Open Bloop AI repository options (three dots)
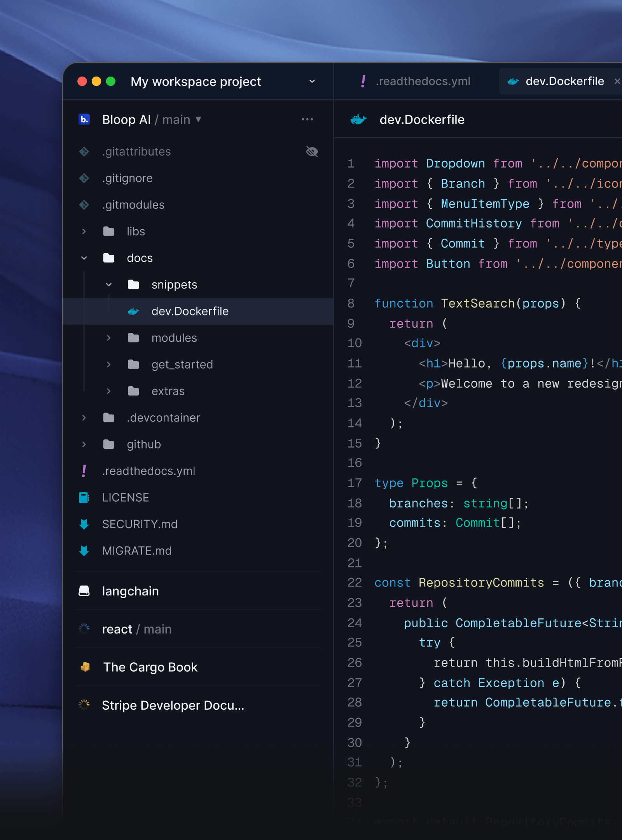Image resolution: width=622 pixels, height=840 pixels. click(307, 119)
